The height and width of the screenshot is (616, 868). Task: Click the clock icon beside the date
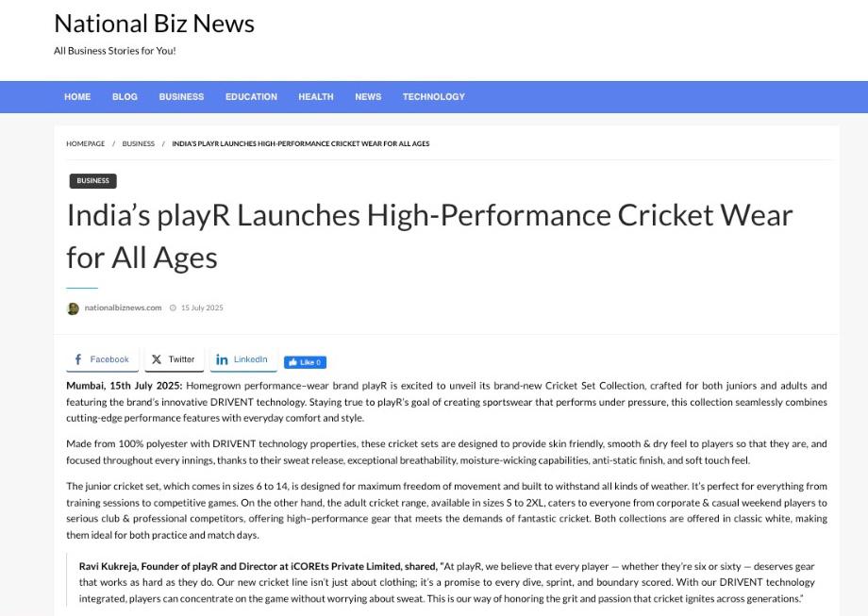[x=173, y=308]
